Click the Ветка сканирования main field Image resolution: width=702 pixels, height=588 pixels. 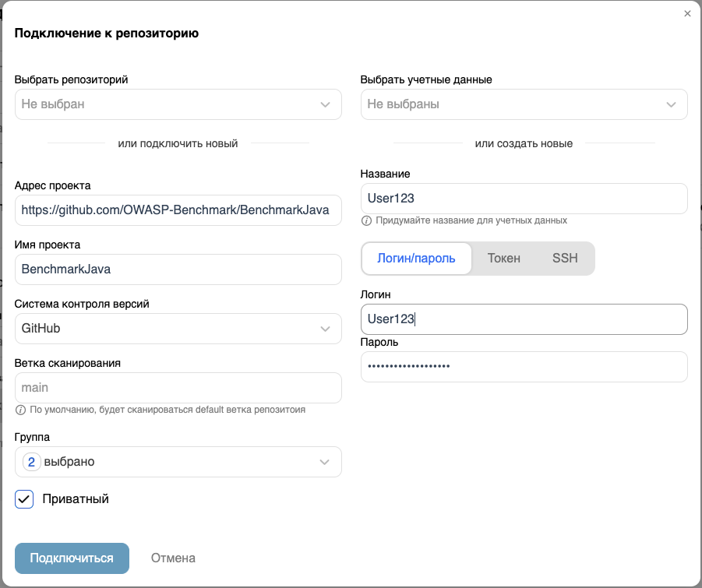[178, 388]
